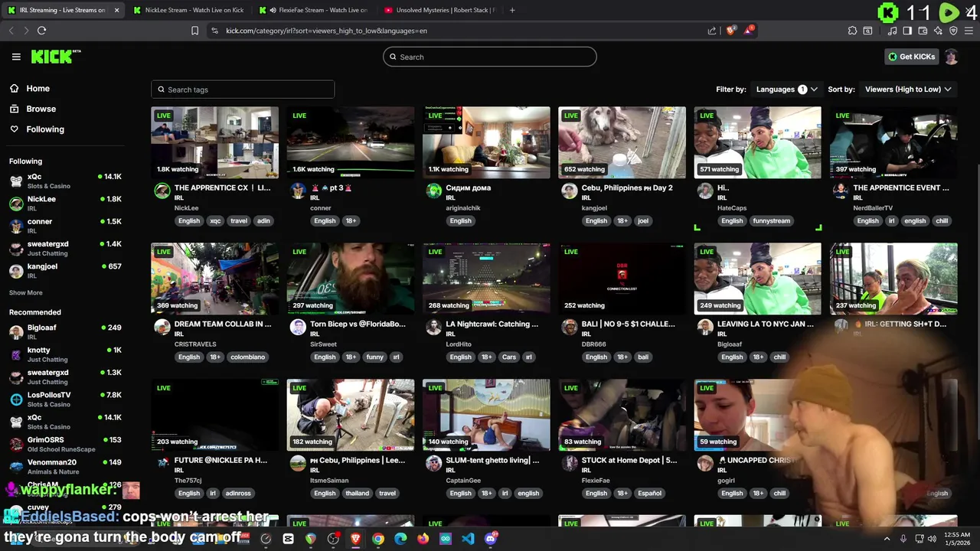Open Discord from the taskbar
The image size is (980, 551).
[491, 539]
